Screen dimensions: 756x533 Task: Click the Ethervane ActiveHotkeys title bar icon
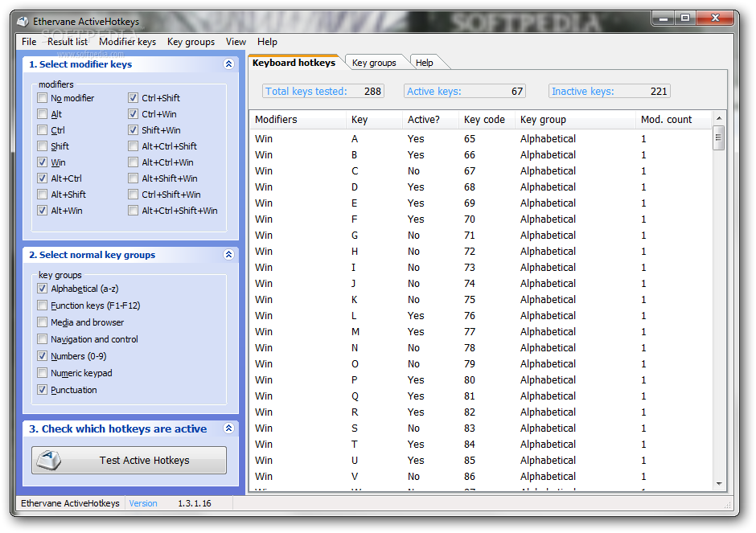23,21
